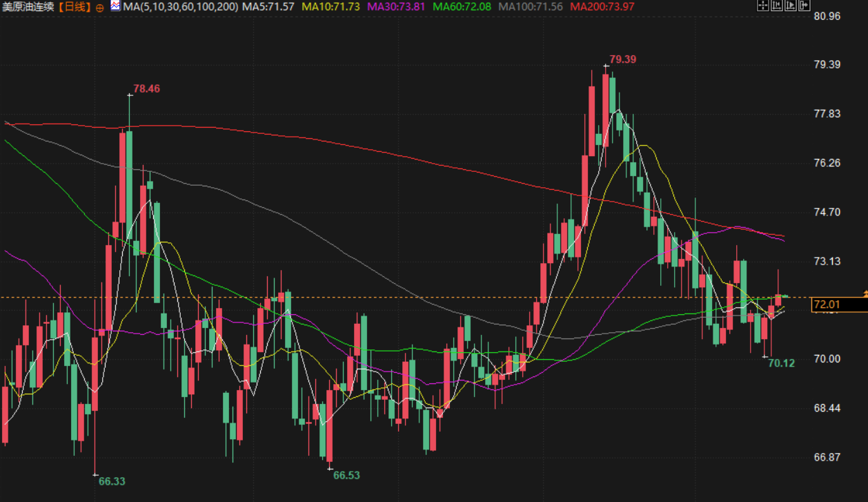
Task: Click the 73.13 price axis value
Action: pos(827,260)
